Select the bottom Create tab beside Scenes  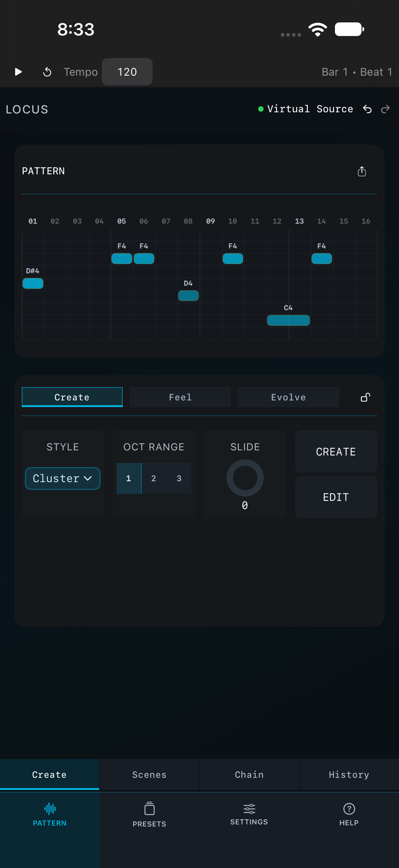(x=50, y=774)
